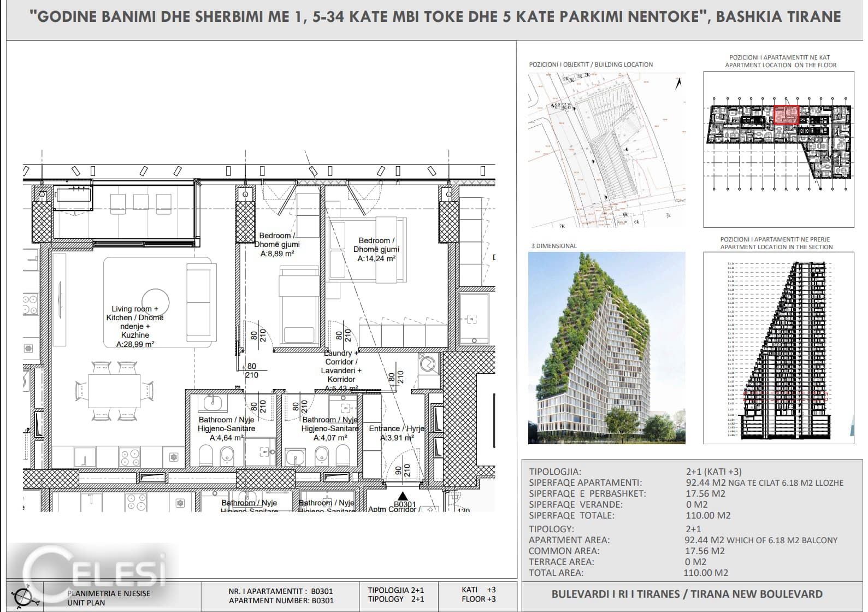868x612 pixels.
Task: Click the "Laundry + Corridor / Lavanderi + Korridor" label
Action: [x=341, y=366]
